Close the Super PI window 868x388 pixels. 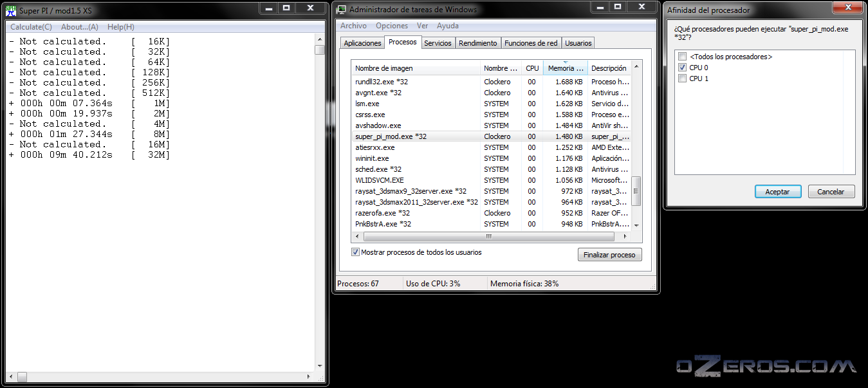(311, 8)
